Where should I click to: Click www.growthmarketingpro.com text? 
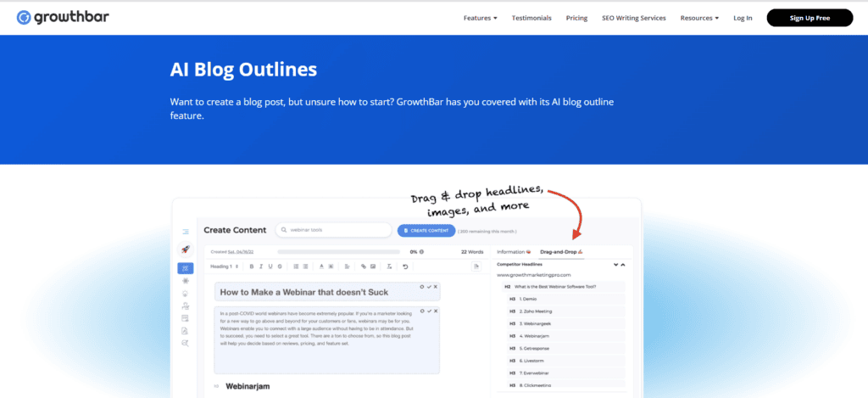534,275
